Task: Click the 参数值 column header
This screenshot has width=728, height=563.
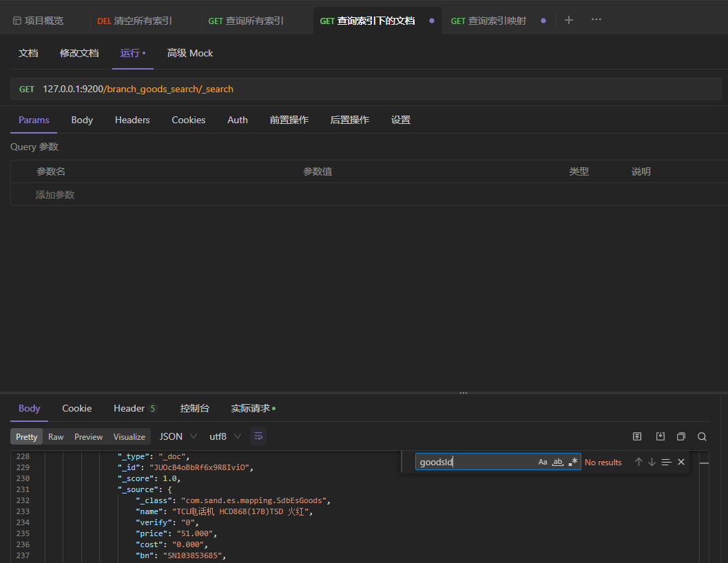Action: [x=318, y=172]
